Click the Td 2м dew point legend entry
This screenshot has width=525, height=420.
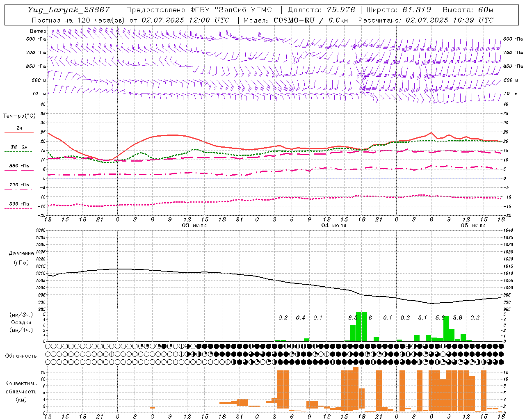click(19, 147)
